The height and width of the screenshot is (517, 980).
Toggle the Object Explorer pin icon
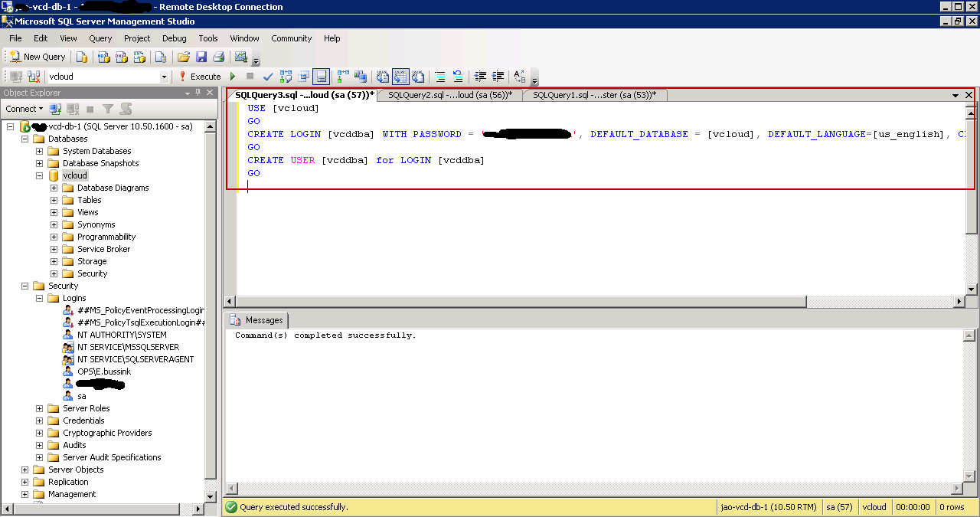[x=198, y=93]
